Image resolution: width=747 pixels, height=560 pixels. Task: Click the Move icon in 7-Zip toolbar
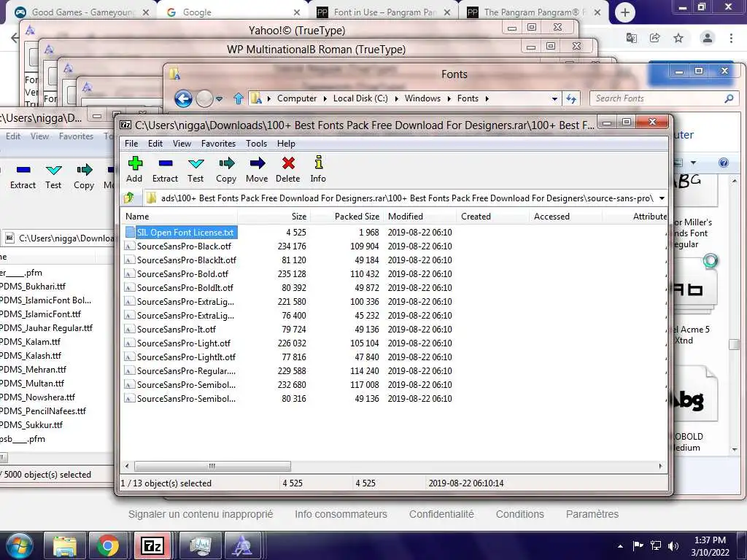click(258, 163)
